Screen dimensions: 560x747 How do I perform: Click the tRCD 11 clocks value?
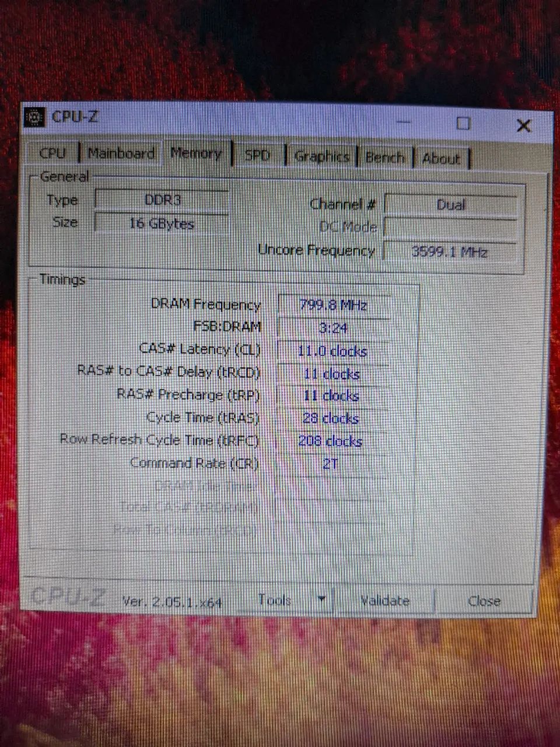(x=332, y=374)
